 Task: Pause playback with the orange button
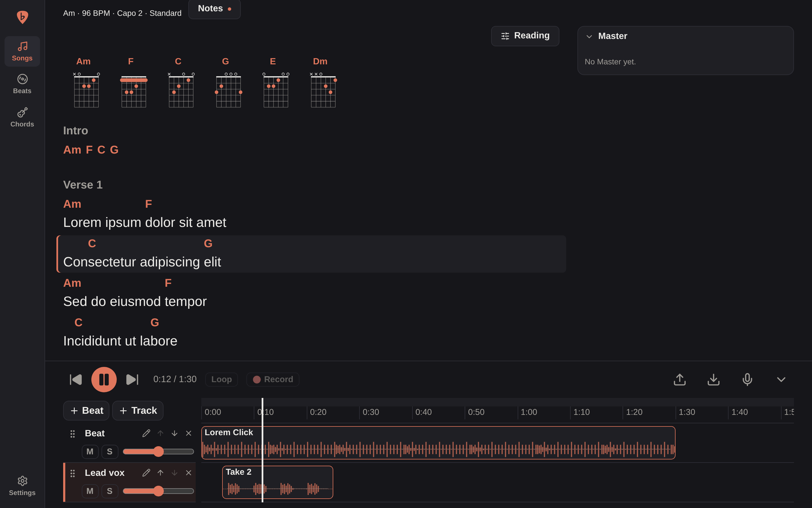pyautogui.click(x=104, y=379)
